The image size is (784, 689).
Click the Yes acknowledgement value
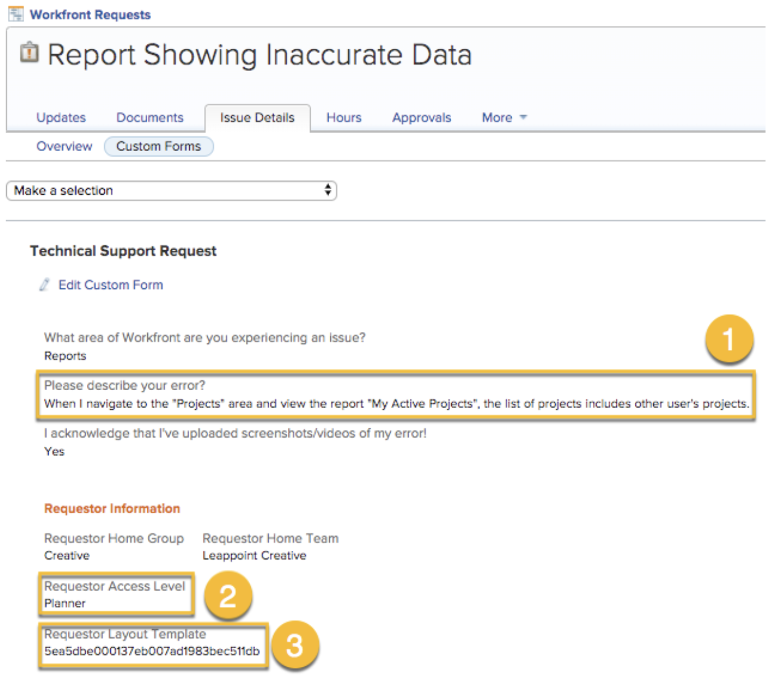coord(54,451)
